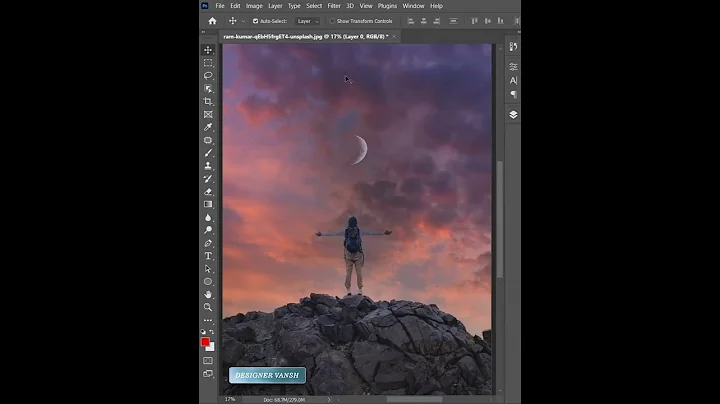
Task: Select the Zoom tool
Action: click(208, 307)
